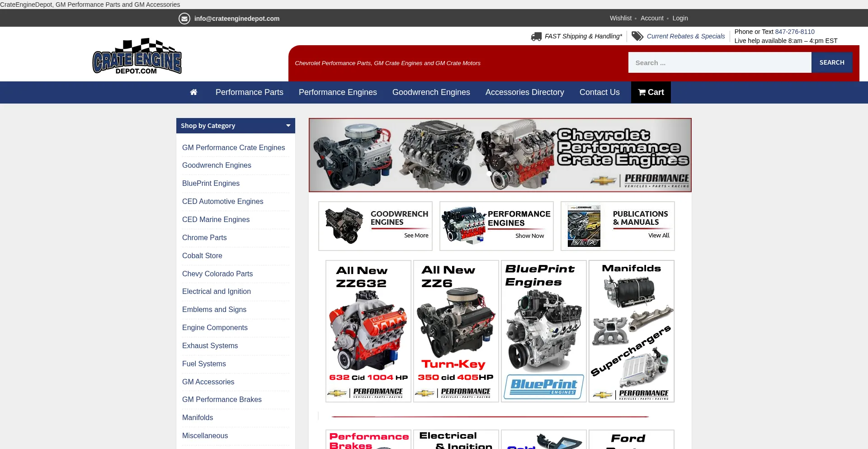Open the BluePrint Engines tile
Image resolution: width=868 pixels, height=449 pixels.
coord(544,331)
